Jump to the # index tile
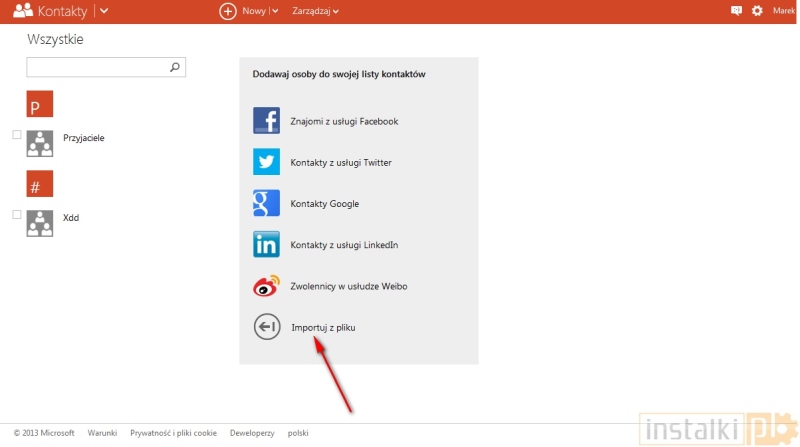 tap(40, 184)
